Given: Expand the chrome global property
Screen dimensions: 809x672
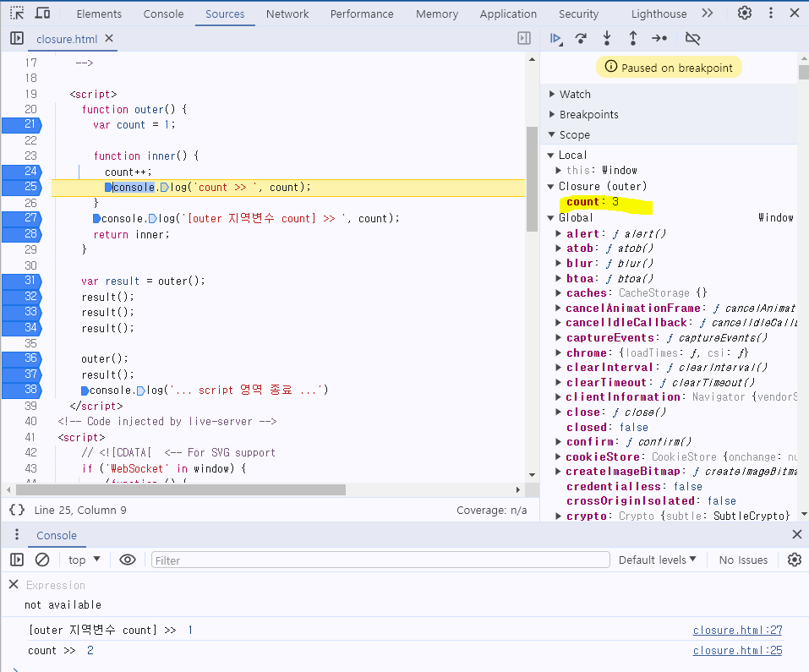Looking at the screenshot, I should [558, 352].
